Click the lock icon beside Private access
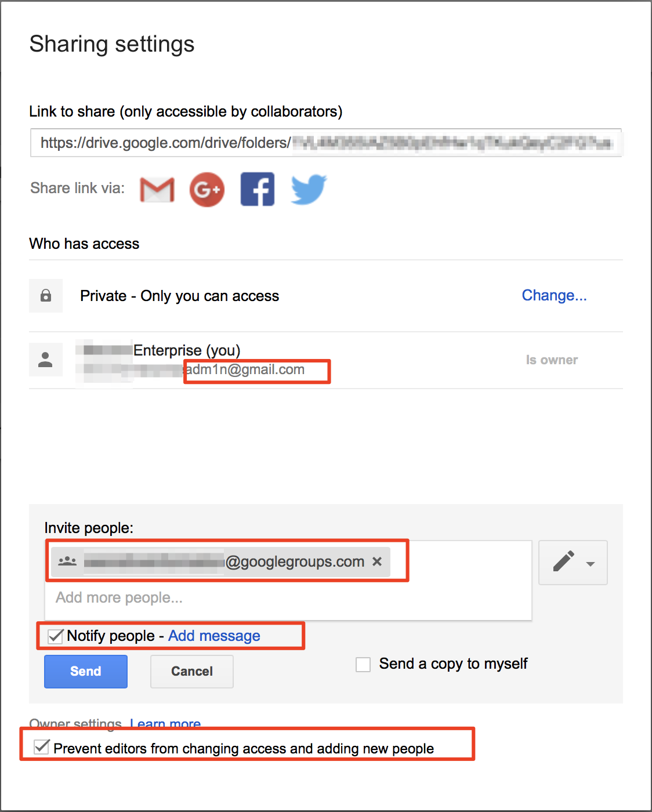Image resolution: width=652 pixels, height=812 pixels. [x=46, y=296]
